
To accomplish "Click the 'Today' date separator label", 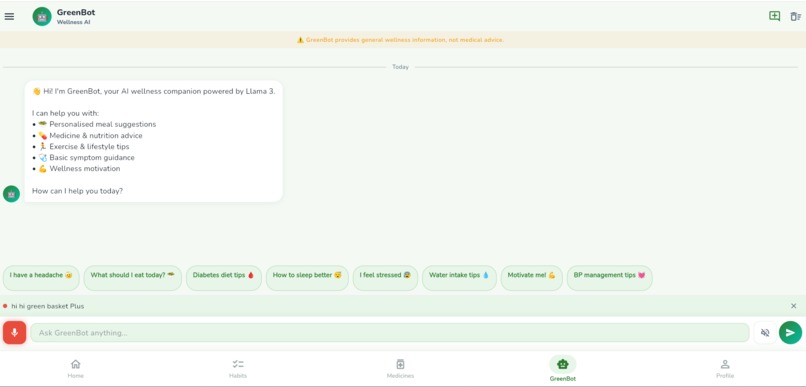I will pyautogui.click(x=400, y=67).
